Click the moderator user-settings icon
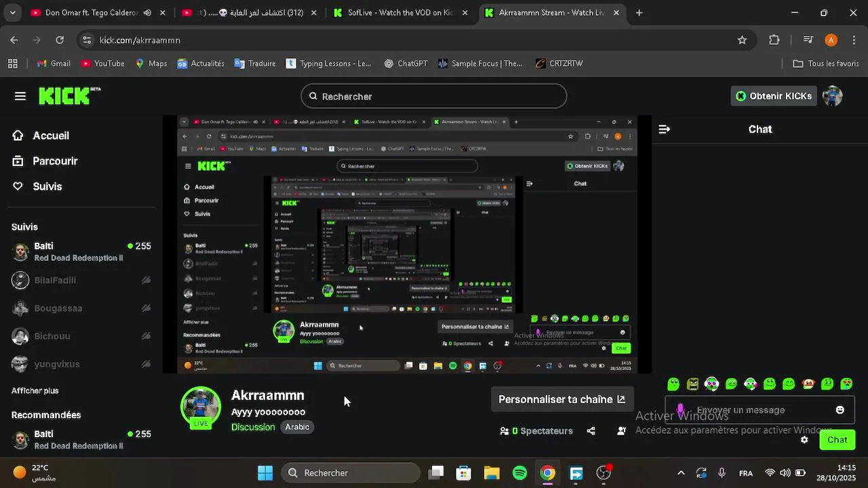Screen dimensions: 868x488 pos(621,430)
